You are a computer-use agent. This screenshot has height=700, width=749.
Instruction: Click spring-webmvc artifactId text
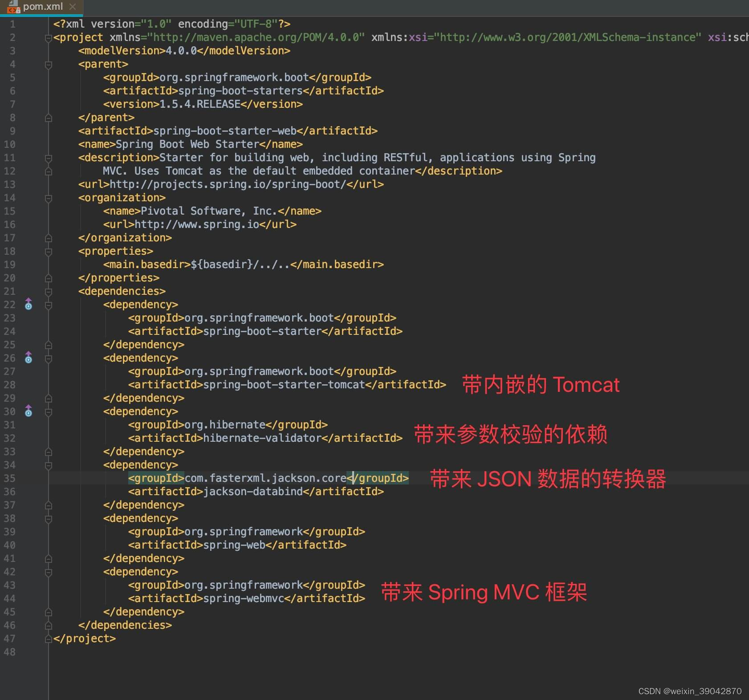[x=244, y=598]
